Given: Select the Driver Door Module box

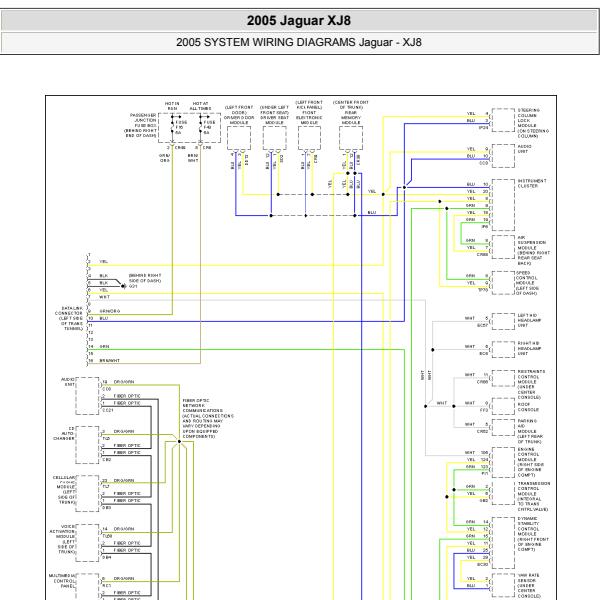Looking at the screenshot, I should click(239, 138).
